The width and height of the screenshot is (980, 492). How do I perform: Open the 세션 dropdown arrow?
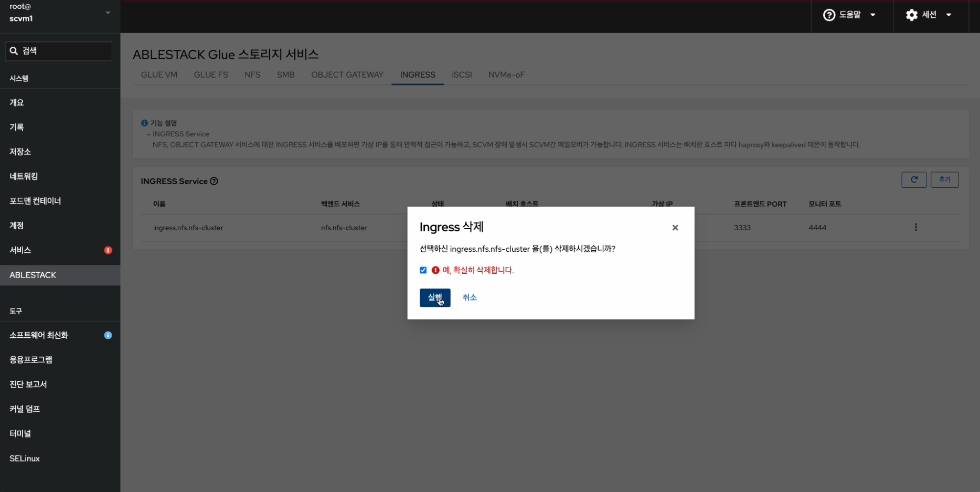(949, 15)
